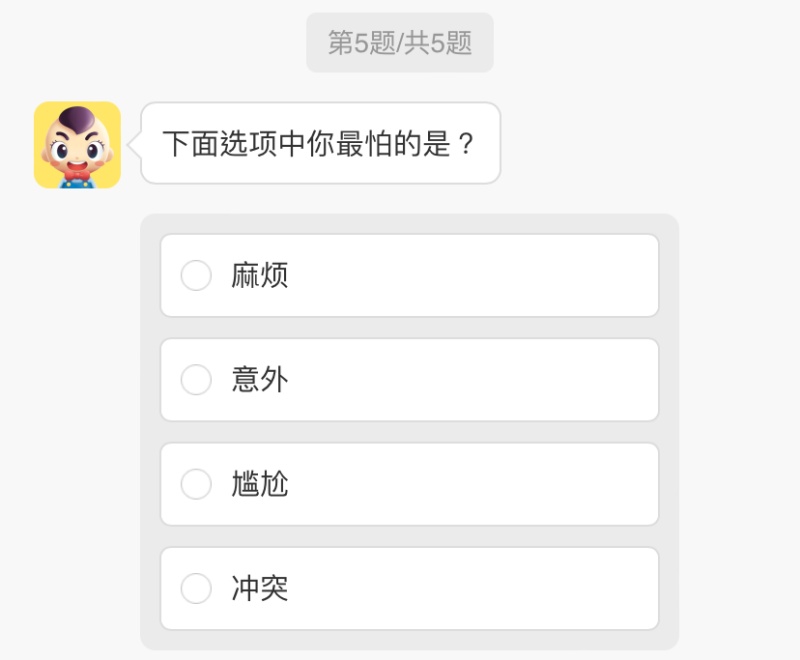Select the 麻烦 radio button circle
This screenshot has height=660, width=800.
point(196,275)
